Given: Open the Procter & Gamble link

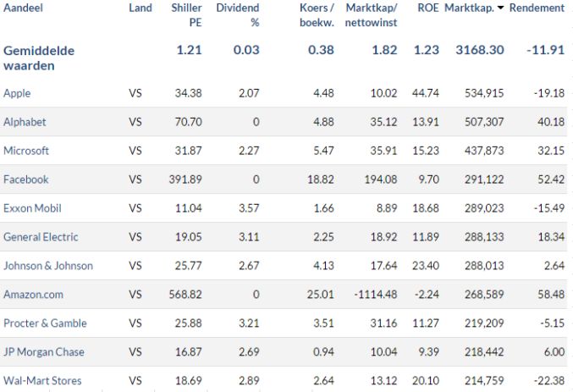Looking at the screenshot, I should pyautogui.click(x=45, y=323).
